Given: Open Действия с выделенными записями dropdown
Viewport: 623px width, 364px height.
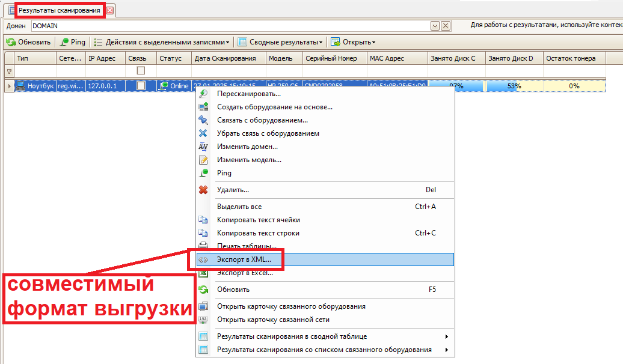Looking at the screenshot, I should [x=228, y=42].
